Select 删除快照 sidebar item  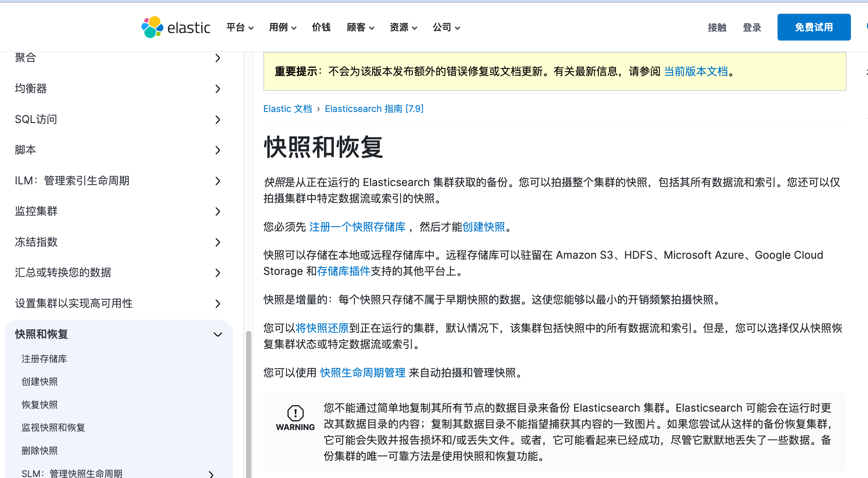pos(40,451)
